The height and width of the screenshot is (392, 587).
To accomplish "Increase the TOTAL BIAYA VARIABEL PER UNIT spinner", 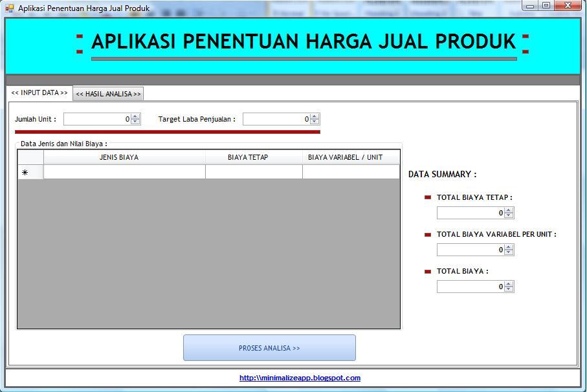I will 509,246.
